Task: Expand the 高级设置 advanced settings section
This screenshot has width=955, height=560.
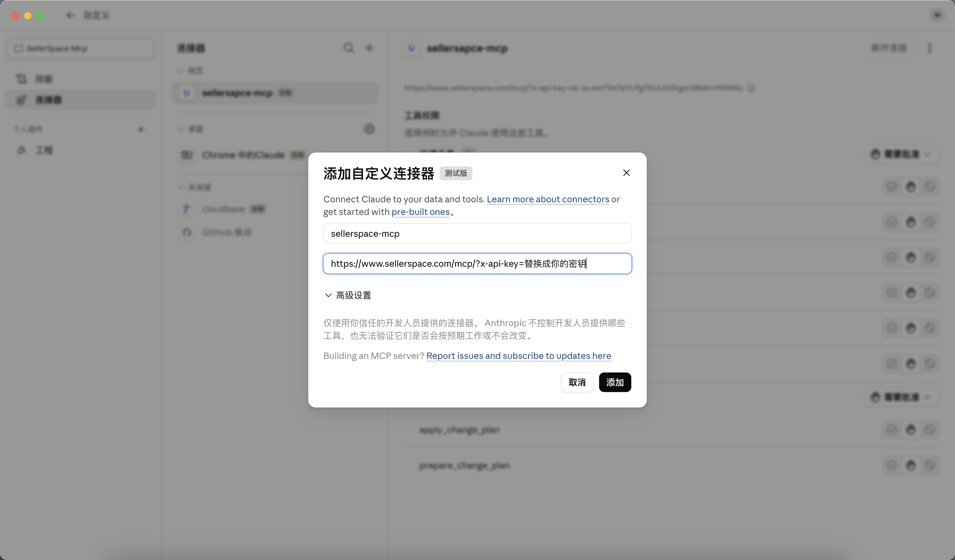Action: (348, 295)
